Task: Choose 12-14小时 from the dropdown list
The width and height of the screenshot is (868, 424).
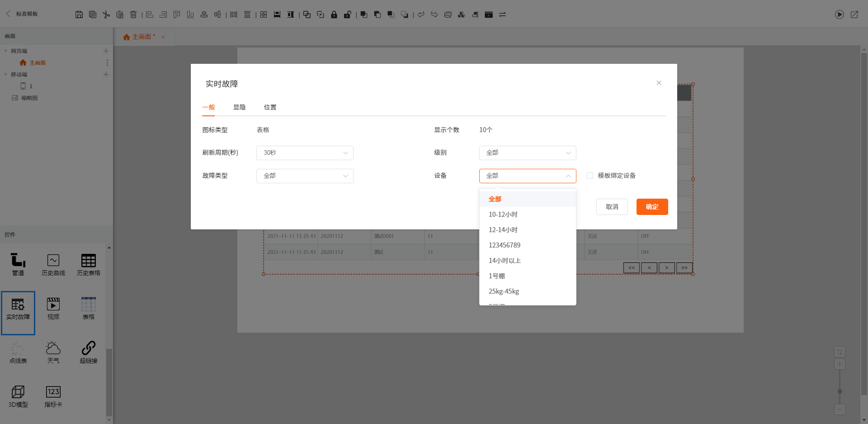Action: pyautogui.click(x=528, y=230)
